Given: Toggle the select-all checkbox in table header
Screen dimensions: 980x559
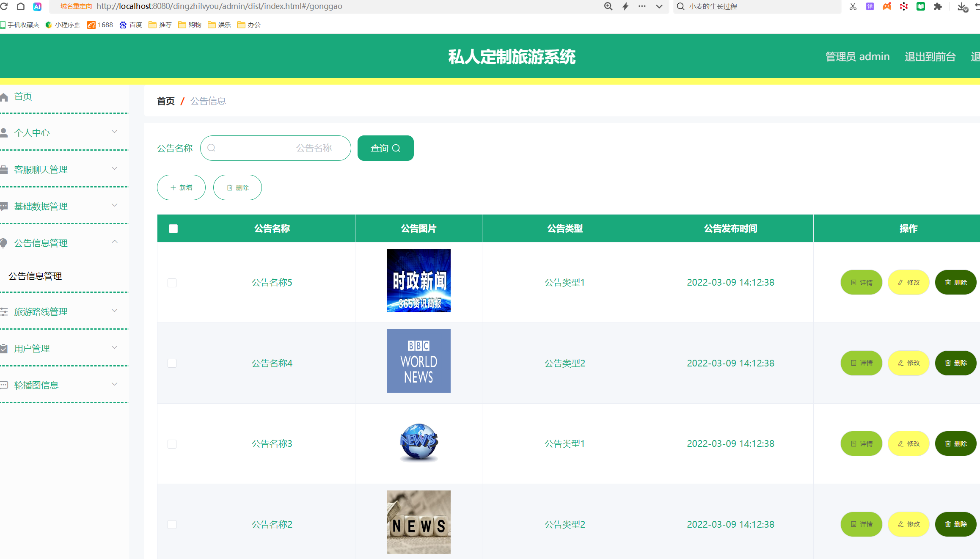Looking at the screenshot, I should 173,228.
